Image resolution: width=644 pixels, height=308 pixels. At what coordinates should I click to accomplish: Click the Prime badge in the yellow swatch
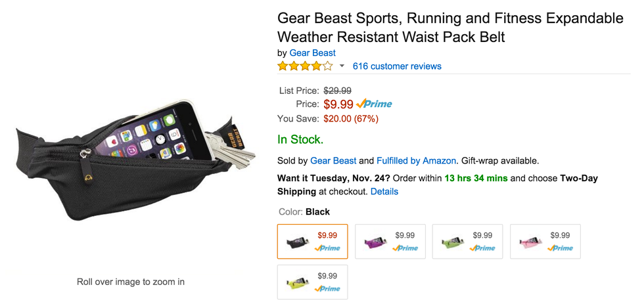329,289
